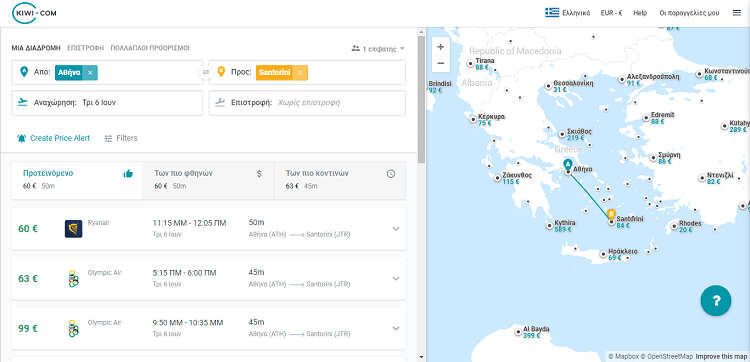The image size is (750, 362).
Task: Click the passengers people icon
Action: (x=355, y=48)
